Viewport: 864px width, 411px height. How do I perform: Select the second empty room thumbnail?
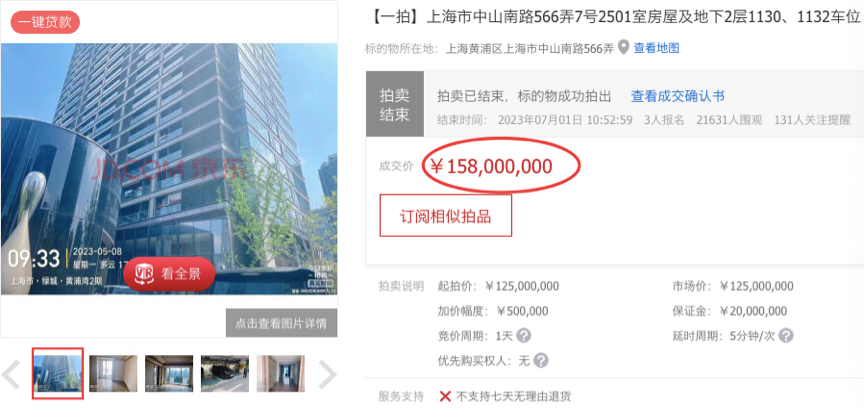(113, 374)
